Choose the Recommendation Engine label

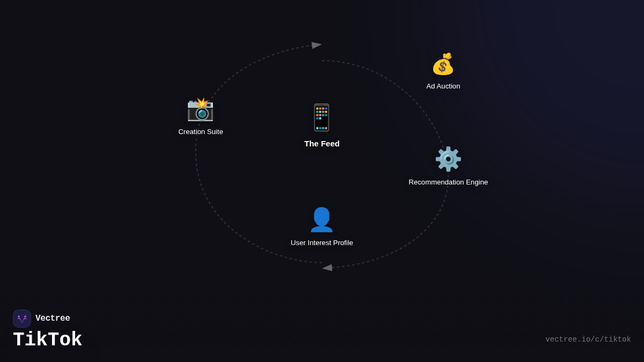(448, 182)
